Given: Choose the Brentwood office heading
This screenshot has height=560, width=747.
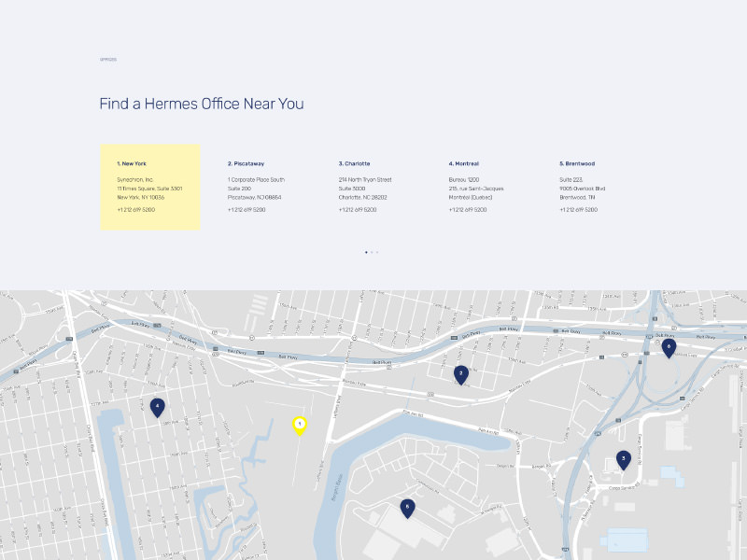Looking at the screenshot, I should click(x=577, y=163).
